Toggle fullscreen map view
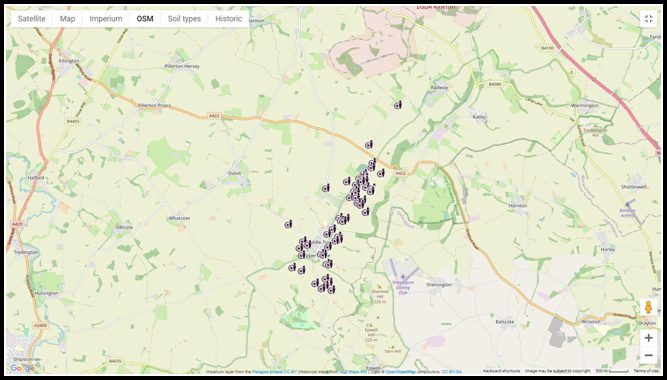Image resolution: width=667 pixels, height=380 pixels. 648,19
